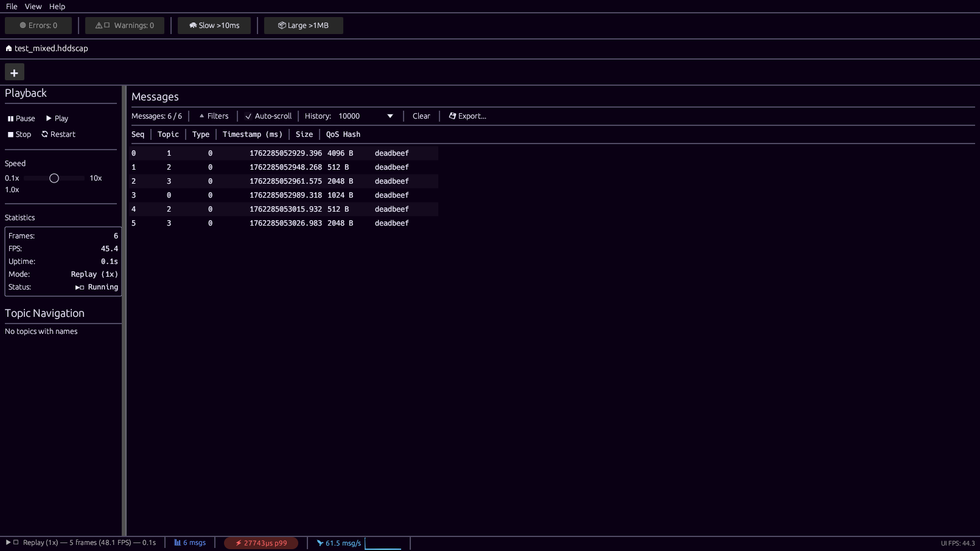Expand the Topic Navigation section
Screen dimensions: 980x551
(44, 313)
